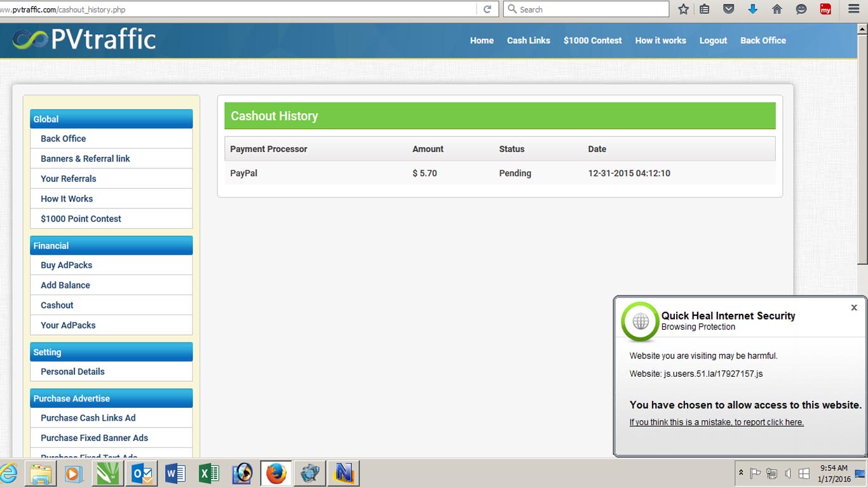The width and height of the screenshot is (868, 488).
Task: Open Add Balance
Action: (x=111, y=285)
